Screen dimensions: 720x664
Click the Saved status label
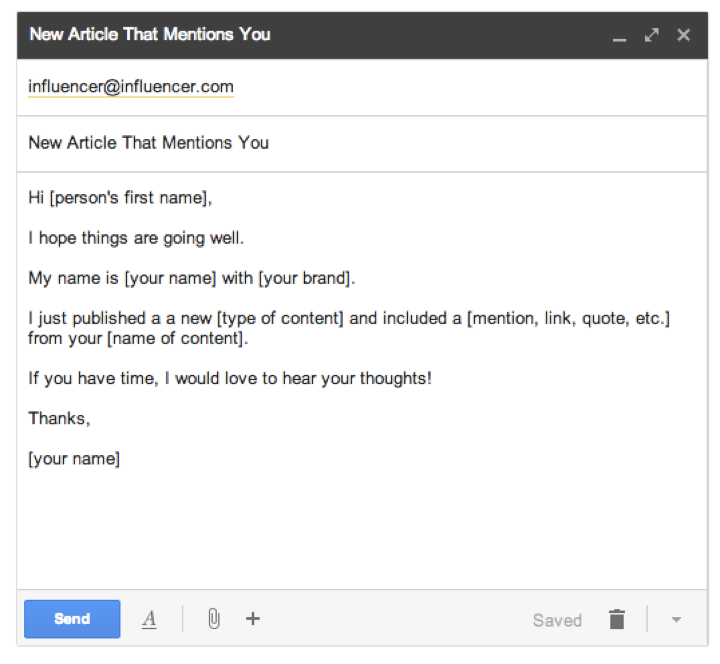[x=557, y=620]
